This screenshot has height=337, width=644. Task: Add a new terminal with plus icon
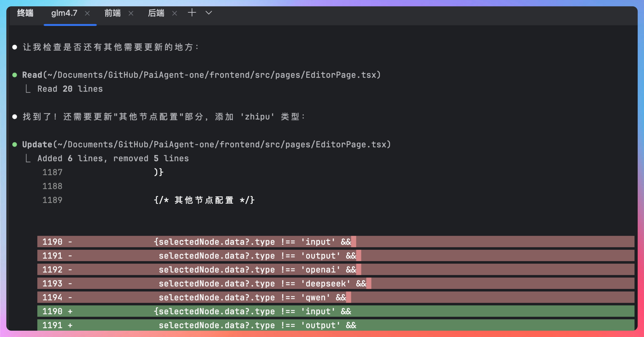(x=192, y=12)
